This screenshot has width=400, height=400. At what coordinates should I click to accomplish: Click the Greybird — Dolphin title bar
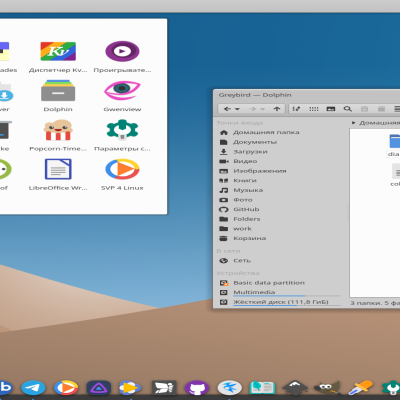[306, 95]
